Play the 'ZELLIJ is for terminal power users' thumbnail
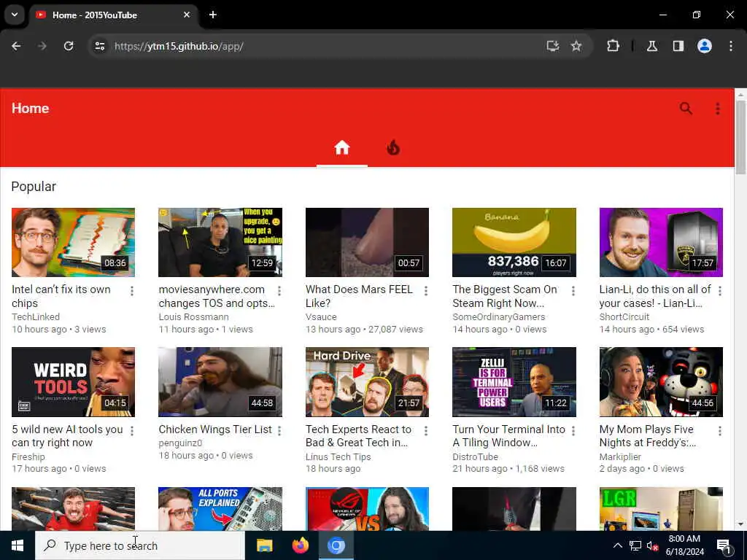 click(514, 382)
